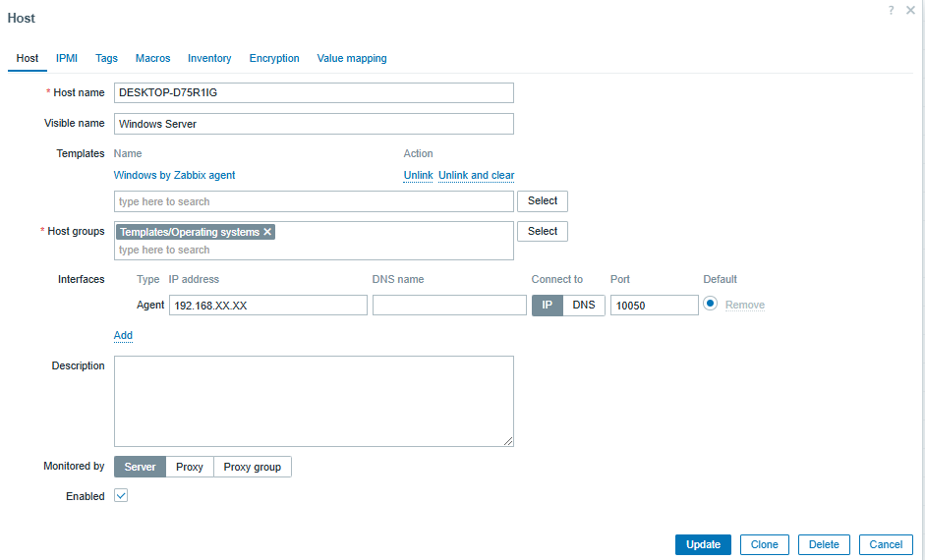Focus the Visible name input field
Image resolution: width=925 pixels, height=560 pixels.
314,124
